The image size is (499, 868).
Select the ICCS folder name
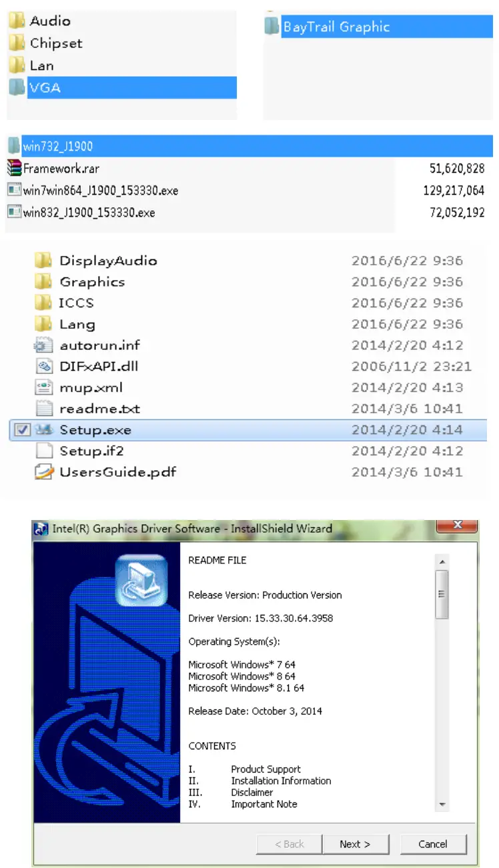(76, 303)
